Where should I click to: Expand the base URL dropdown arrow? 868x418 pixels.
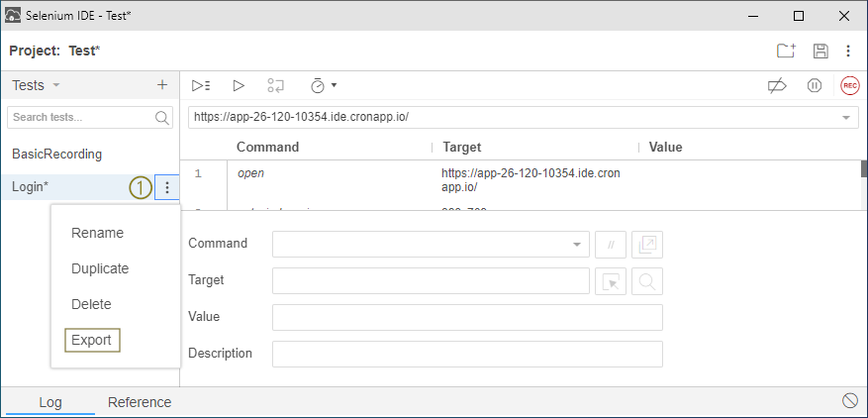click(x=846, y=118)
